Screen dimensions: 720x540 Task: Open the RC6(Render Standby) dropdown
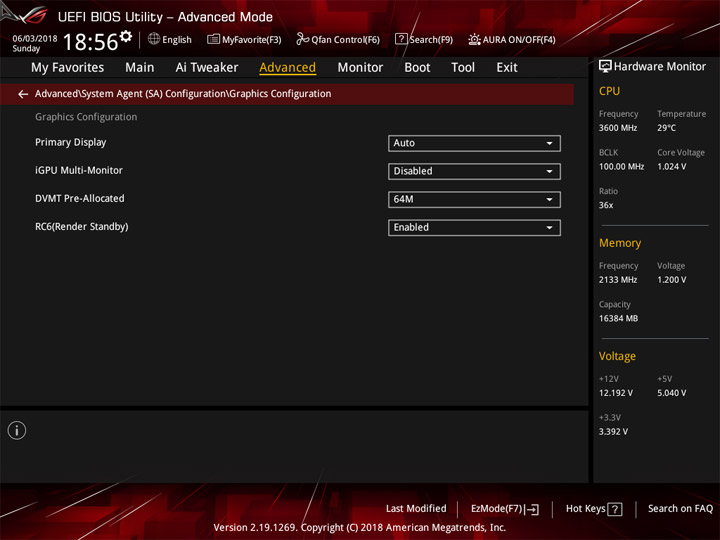point(474,228)
